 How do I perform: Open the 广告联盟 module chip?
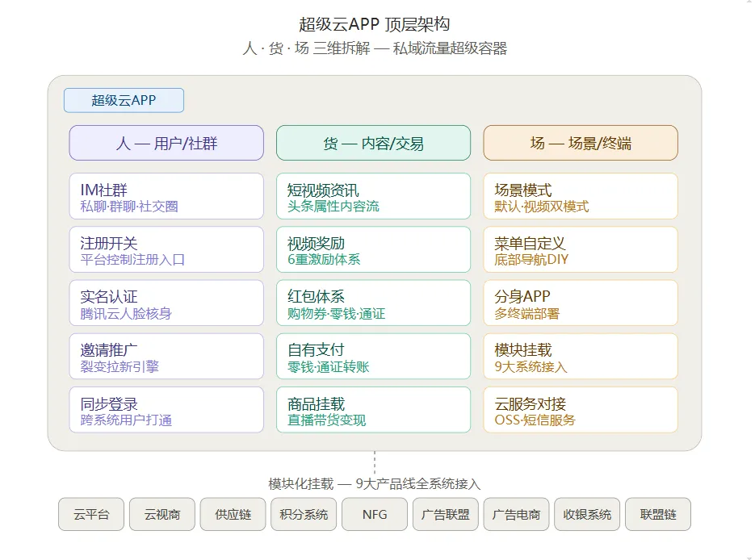[x=446, y=514]
